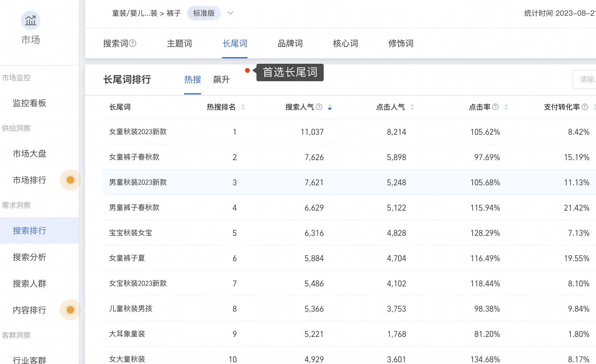Click keyword 女大童秋装
This screenshot has width=596, height=364.
tap(127, 359)
